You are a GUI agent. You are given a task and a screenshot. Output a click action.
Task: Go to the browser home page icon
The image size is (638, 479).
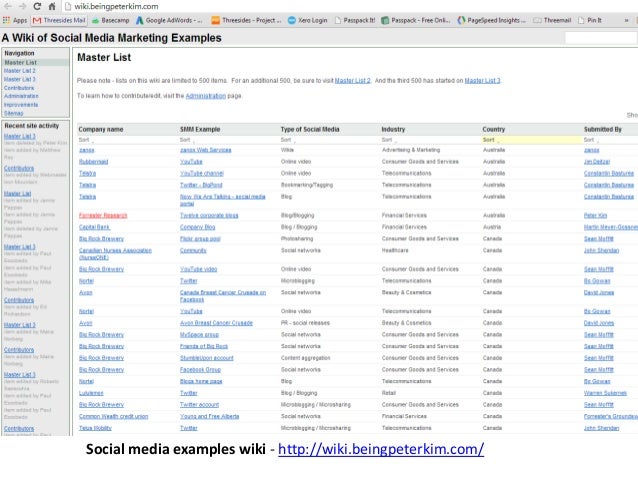click(52, 7)
